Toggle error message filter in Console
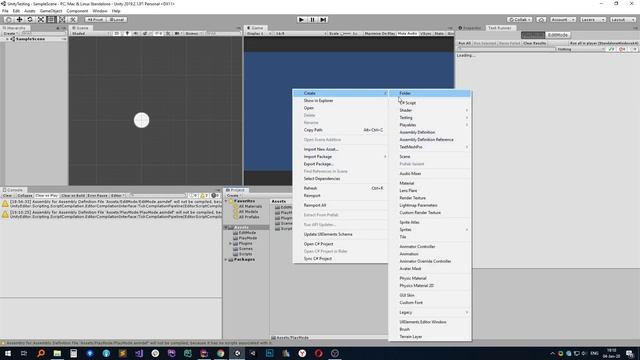Screen dimensions: 640x360 point(215,196)
